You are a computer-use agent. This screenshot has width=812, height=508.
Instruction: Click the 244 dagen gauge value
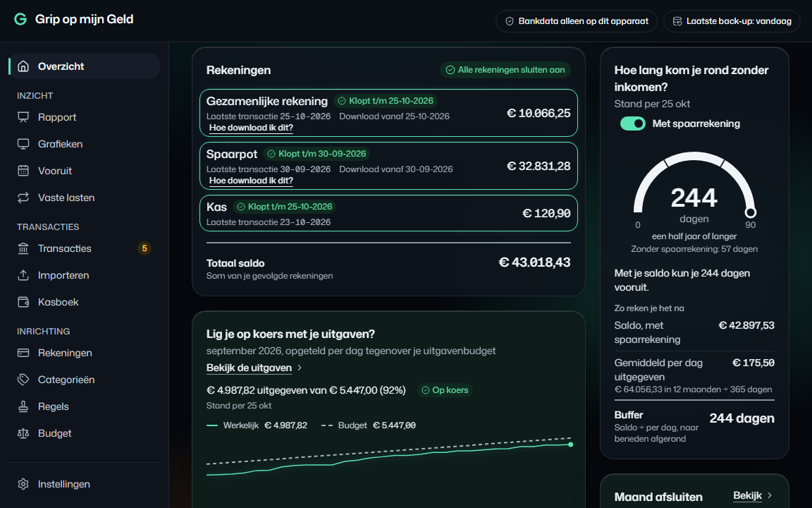point(694,198)
